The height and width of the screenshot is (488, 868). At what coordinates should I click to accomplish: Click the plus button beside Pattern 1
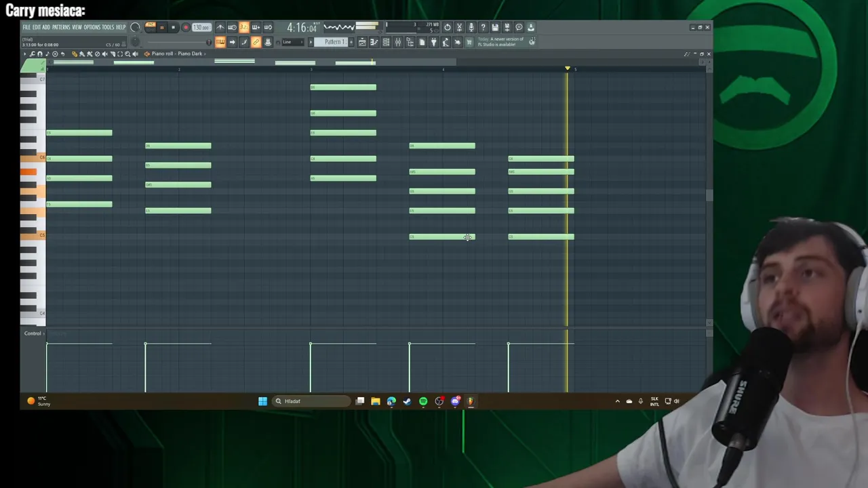click(x=351, y=42)
